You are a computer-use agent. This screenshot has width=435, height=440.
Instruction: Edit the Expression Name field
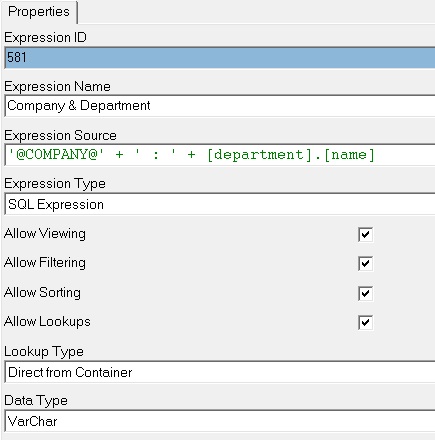click(220, 106)
